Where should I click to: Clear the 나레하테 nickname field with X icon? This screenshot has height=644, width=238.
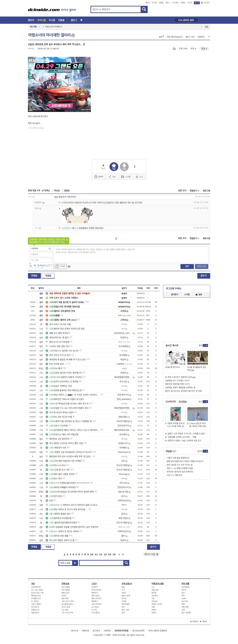point(49,249)
